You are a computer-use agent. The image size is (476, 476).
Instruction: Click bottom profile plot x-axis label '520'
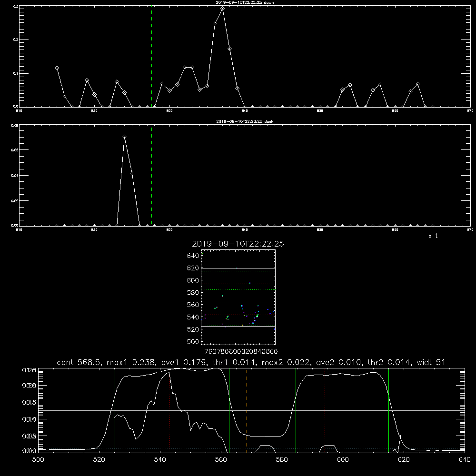(99, 460)
